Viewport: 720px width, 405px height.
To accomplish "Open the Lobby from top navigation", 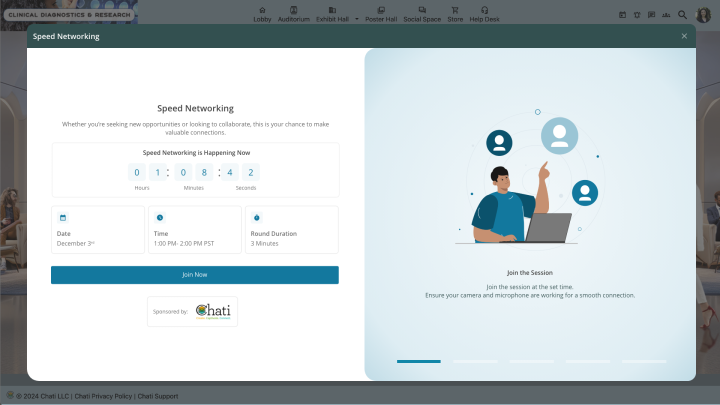I will pyautogui.click(x=262, y=14).
